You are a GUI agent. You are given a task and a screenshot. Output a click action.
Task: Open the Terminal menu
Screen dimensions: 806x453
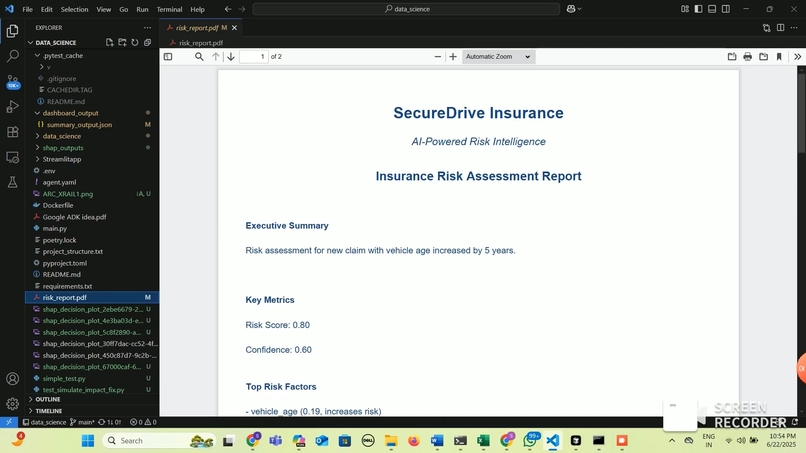169,9
